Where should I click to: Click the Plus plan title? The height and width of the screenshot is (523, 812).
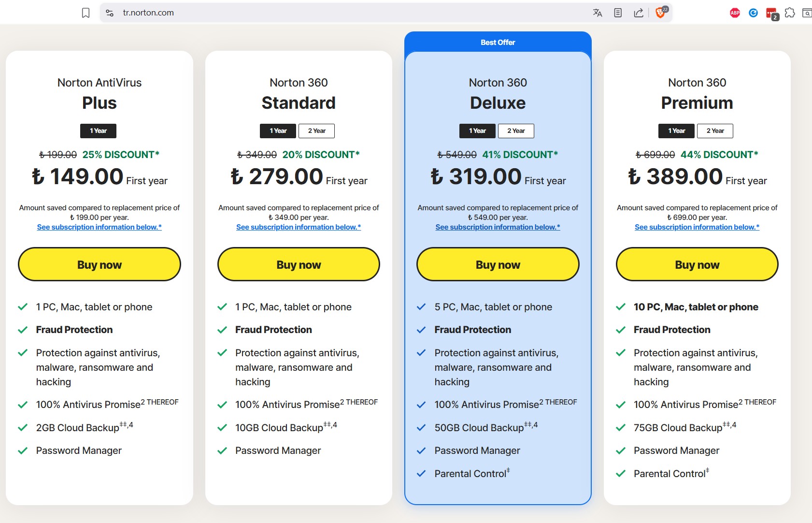coord(100,103)
